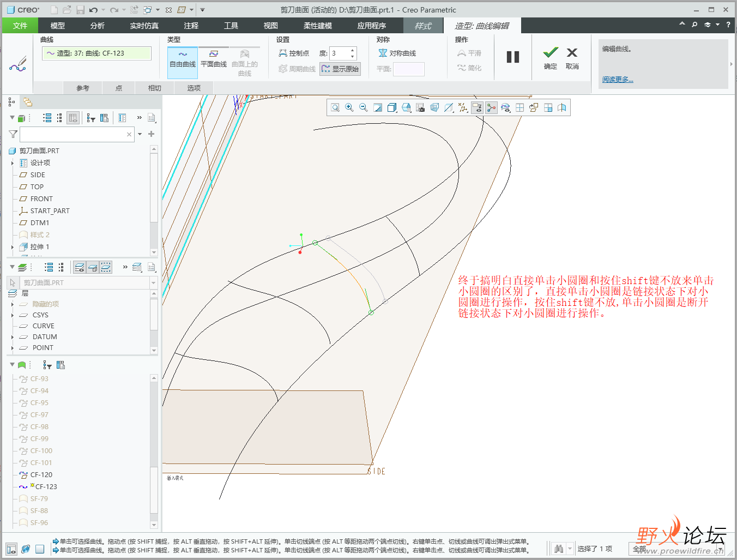Click the search funnel filter icon
This screenshot has width=737, height=560.
13,134
